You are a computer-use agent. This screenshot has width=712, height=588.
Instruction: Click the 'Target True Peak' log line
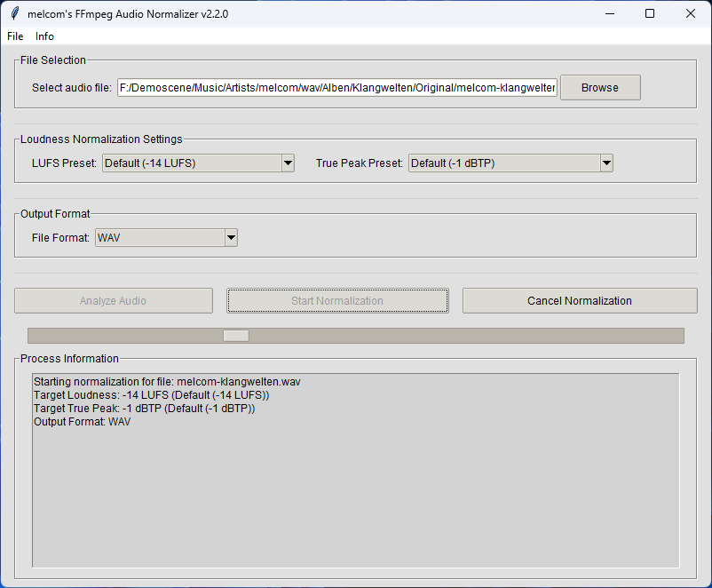(x=144, y=409)
